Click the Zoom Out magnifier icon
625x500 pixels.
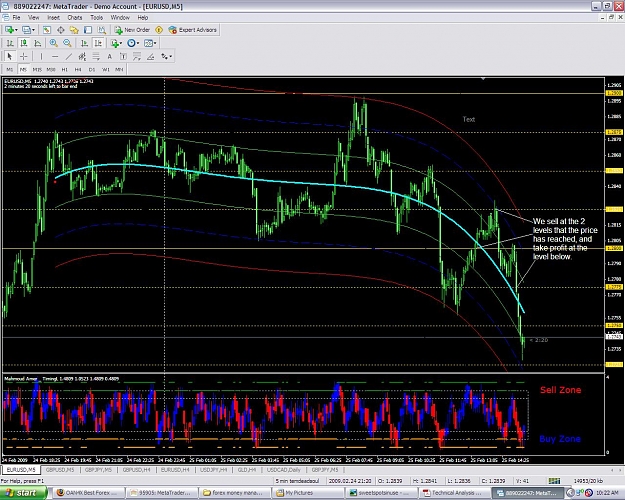pyautogui.click(x=67, y=43)
